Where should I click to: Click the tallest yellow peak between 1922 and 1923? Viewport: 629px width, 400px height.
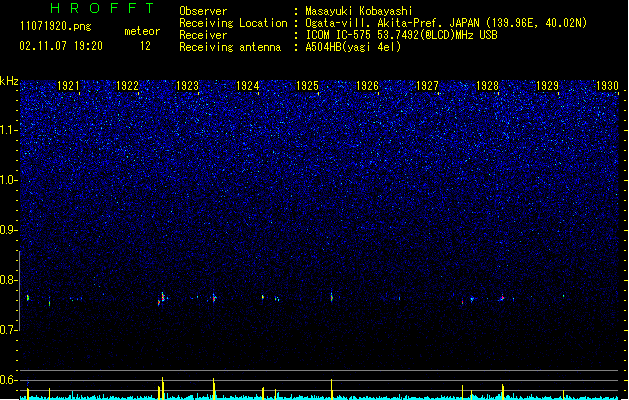coord(162,388)
